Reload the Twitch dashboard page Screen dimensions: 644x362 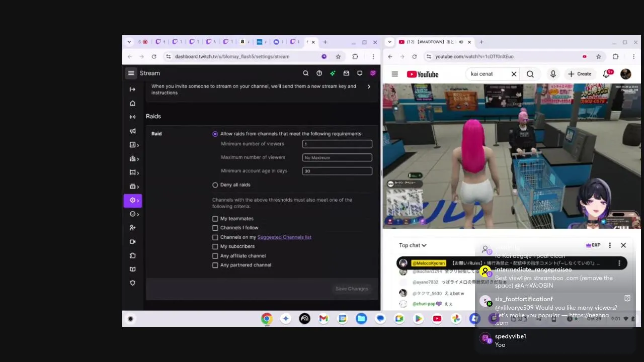point(154,57)
